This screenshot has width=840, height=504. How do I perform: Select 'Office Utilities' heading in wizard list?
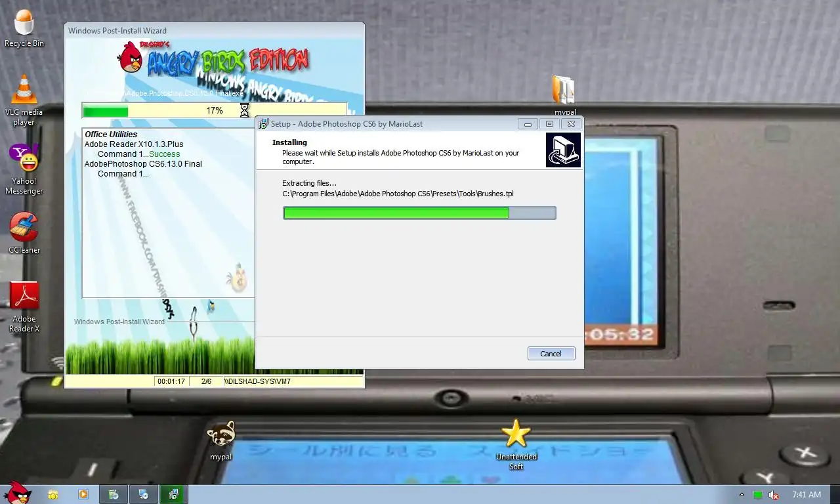click(x=111, y=135)
